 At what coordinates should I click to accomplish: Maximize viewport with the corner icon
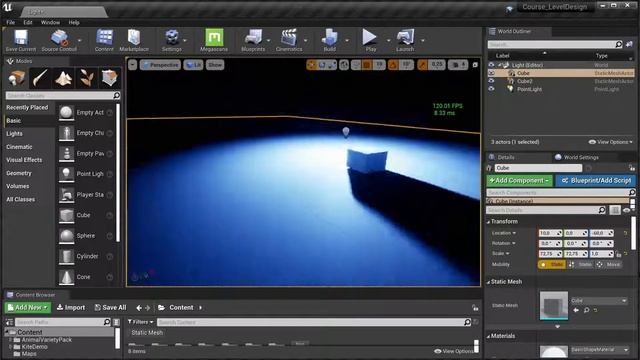(x=475, y=65)
